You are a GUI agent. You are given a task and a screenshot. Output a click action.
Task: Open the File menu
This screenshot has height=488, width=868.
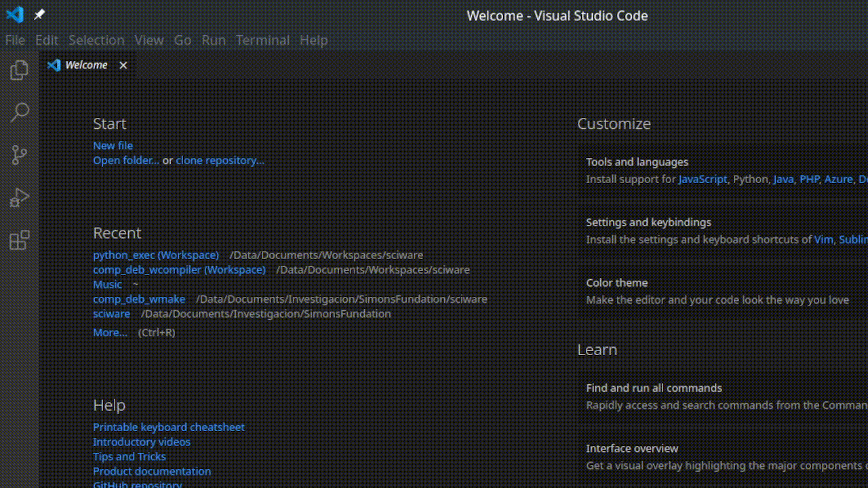point(14,40)
